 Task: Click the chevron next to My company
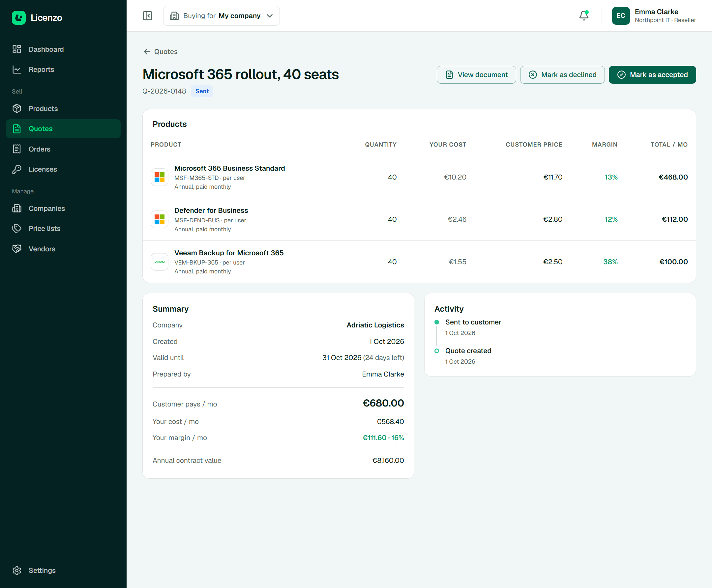click(x=270, y=16)
